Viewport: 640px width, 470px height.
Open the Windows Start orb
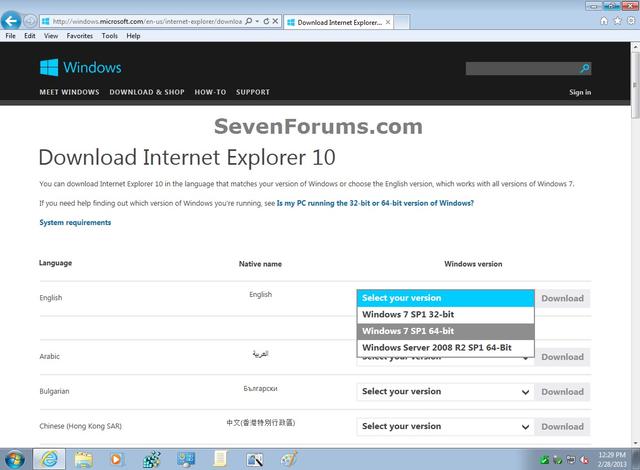15,460
